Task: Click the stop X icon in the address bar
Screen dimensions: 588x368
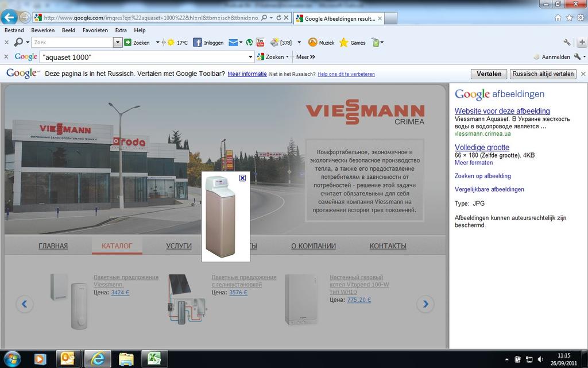Action: pos(286,18)
